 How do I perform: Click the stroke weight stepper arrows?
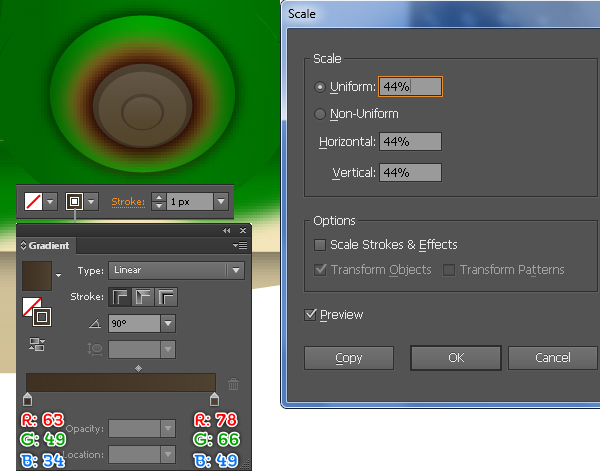(x=159, y=201)
